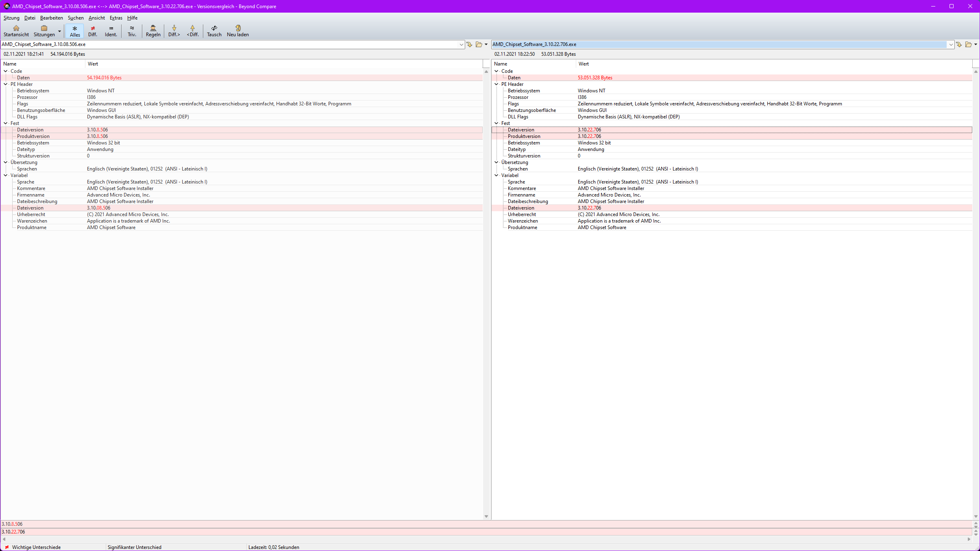Image resolution: width=980 pixels, height=551 pixels.
Task: Click the Startansicht home icon
Action: [16, 28]
